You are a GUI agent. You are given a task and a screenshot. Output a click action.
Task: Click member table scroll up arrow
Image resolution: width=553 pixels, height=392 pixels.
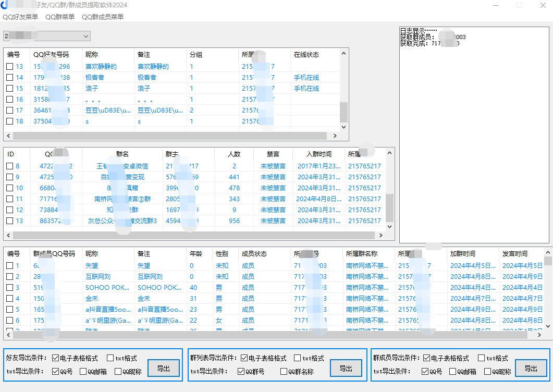[548, 252]
